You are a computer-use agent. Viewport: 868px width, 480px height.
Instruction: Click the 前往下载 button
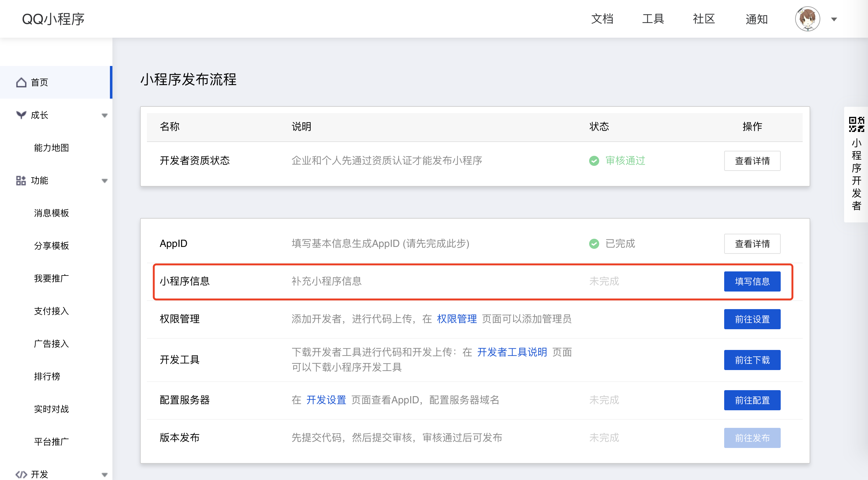(x=752, y=360)
